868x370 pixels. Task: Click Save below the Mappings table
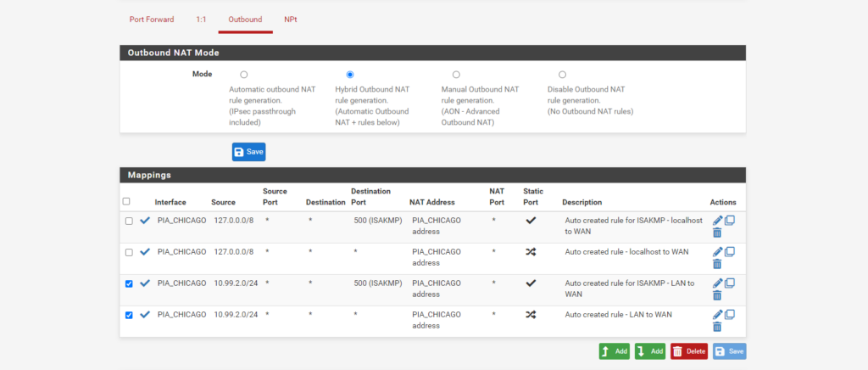(x=729, y=351)
